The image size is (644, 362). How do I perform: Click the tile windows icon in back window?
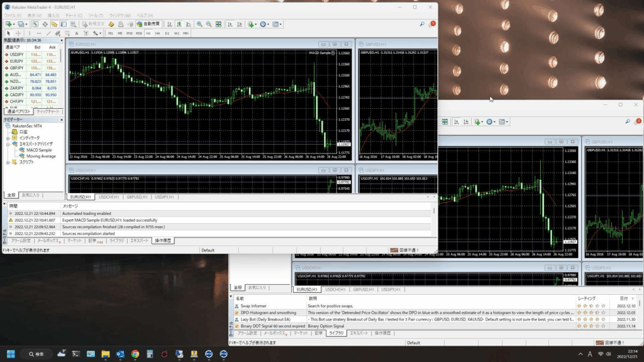click(x=445, y=122)
